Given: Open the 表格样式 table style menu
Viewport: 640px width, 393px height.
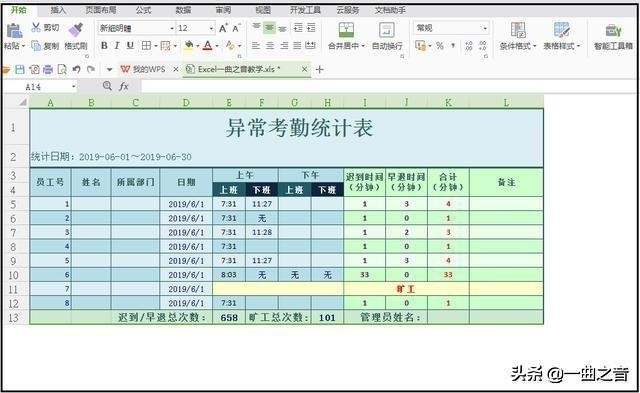Looking at the screenshot, I should (562, 36).
